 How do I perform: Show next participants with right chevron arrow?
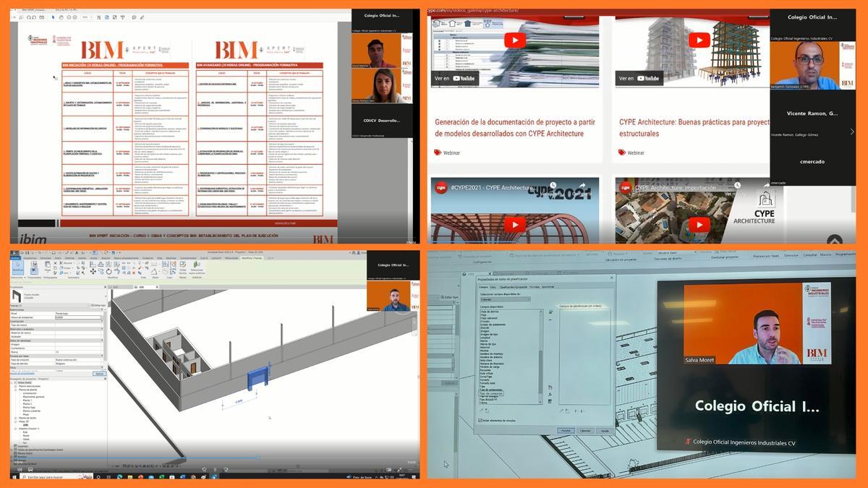click(x=852, y=132)
